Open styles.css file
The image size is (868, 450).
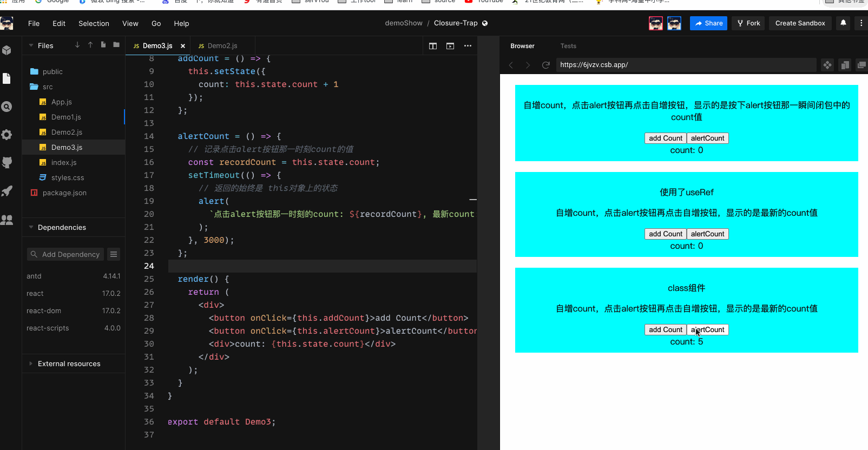[74, 177]
